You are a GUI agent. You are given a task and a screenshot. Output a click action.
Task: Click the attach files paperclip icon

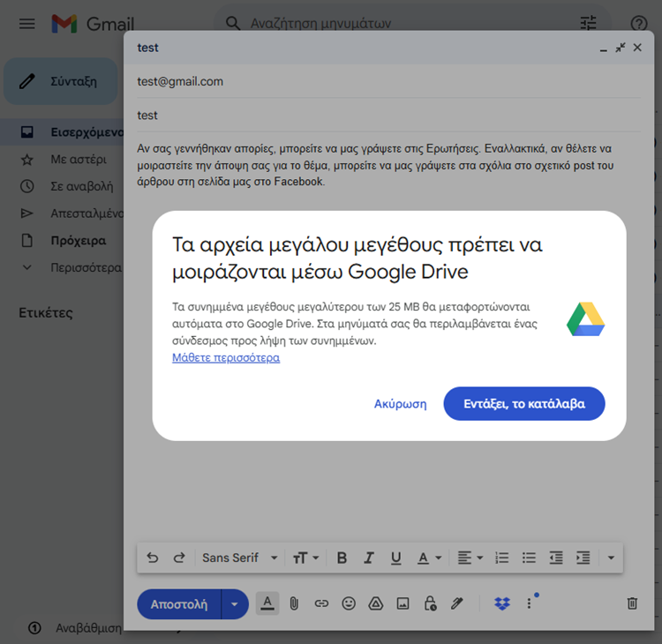(294, 603)
